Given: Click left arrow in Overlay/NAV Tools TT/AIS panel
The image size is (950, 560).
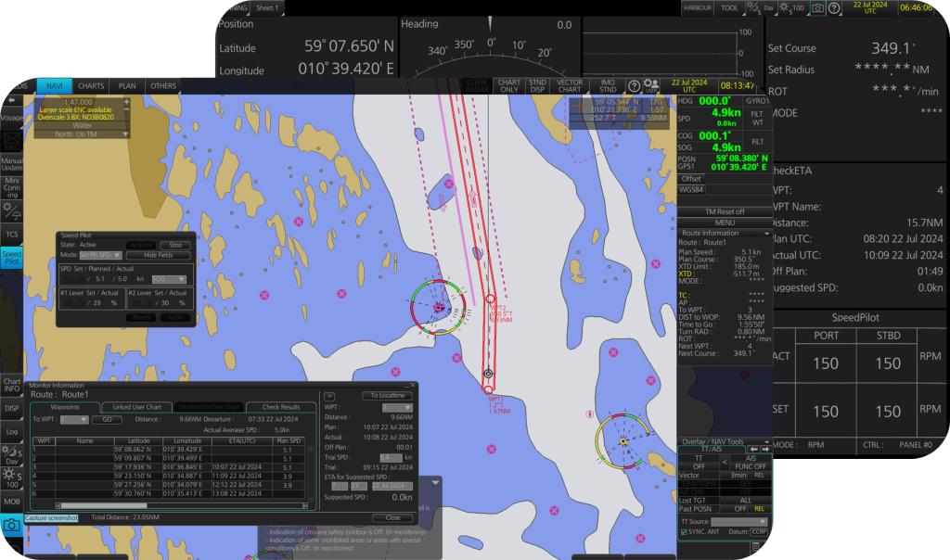Looking at the screenshot, I should pyautogui.click(x=753, y=450).
